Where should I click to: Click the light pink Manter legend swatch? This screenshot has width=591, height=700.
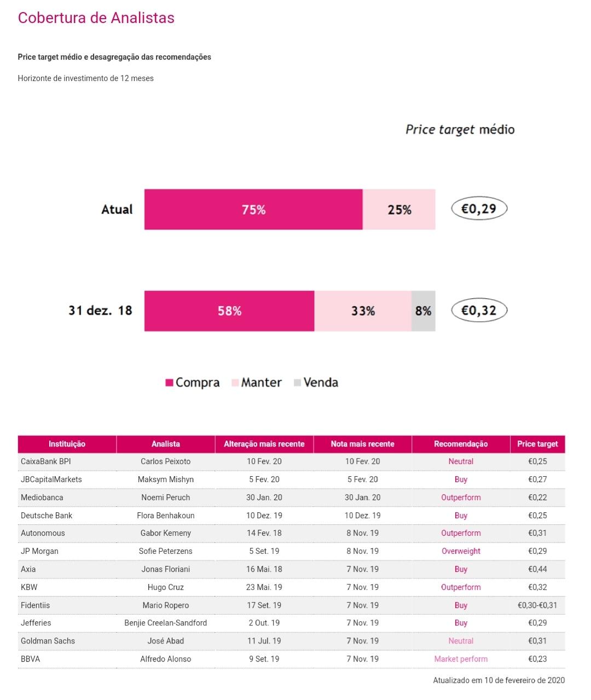pyautogui.click(x=235, y=383)
